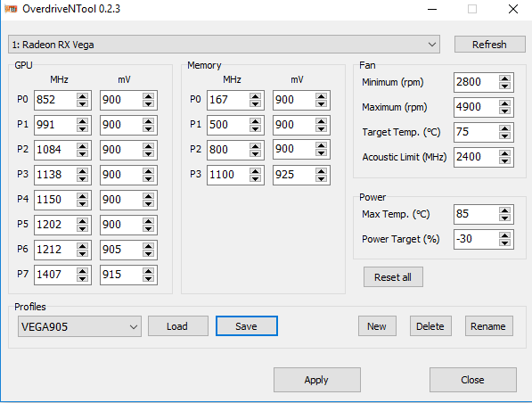Viewport: 532px width, 403px height.
Task: Close the tool with Close button
Action: tap(472, 380)
